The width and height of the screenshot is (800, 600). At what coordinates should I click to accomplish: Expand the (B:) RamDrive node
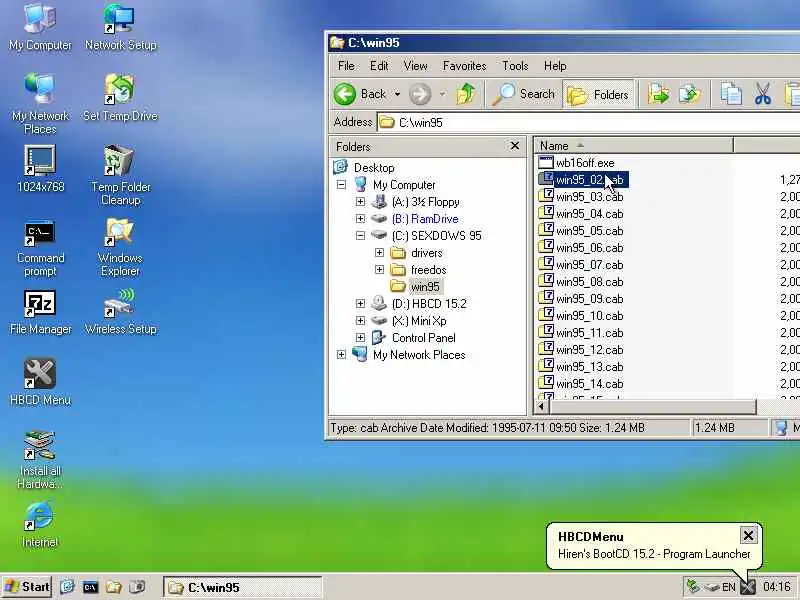360,218
